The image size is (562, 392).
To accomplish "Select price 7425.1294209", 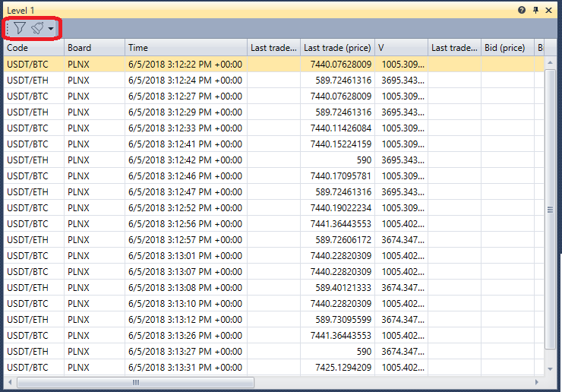I will [x=343, y=368].
